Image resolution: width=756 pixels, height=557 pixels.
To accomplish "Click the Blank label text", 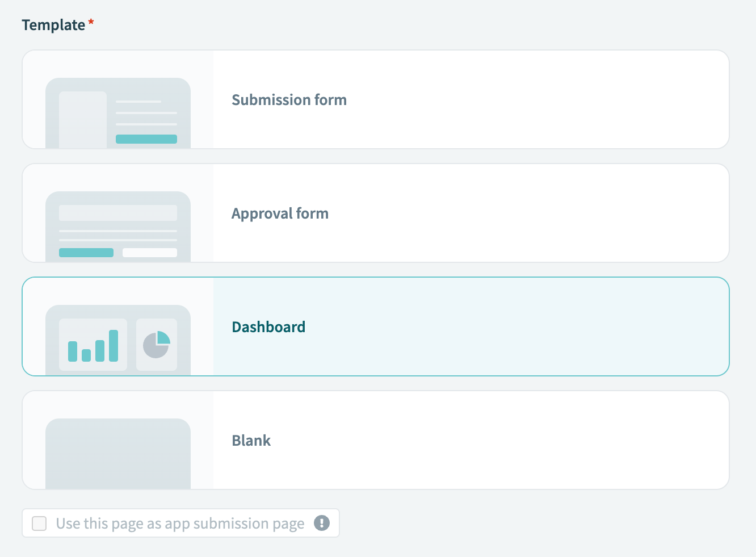I will (251, 441).
